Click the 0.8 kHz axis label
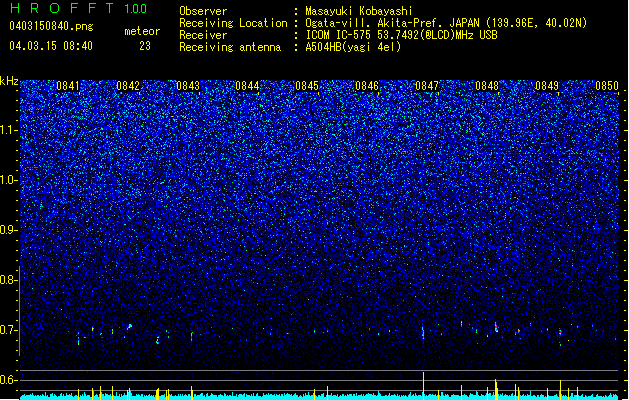The image size is (629, 400). point(8,280)
